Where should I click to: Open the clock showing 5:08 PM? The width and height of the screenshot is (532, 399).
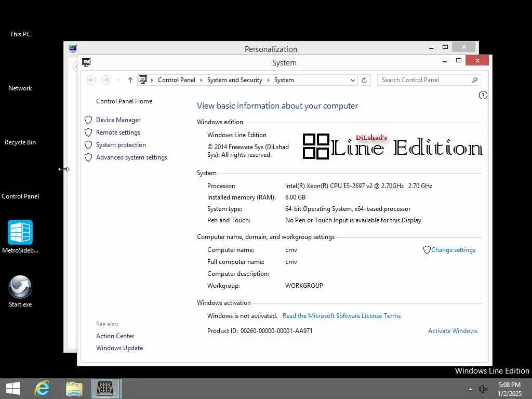click(x=509, y=389)
